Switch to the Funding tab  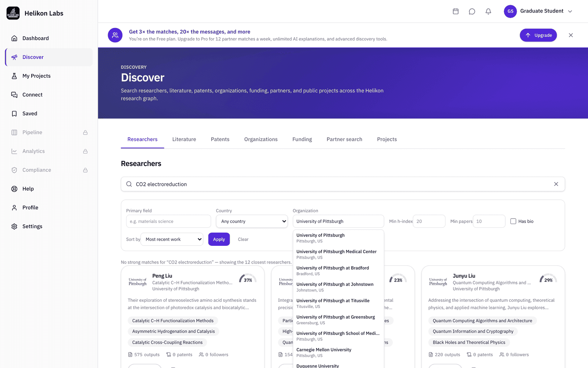click(302, 139)
